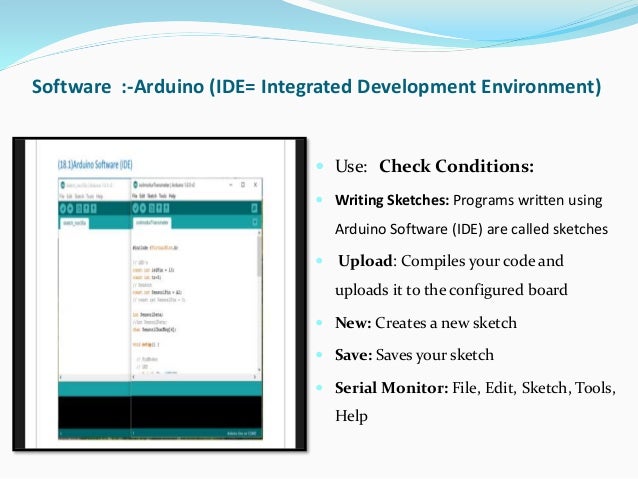Click New icon in background sketch window
The width and height of the screenshot is (638, 479).
(x=79, y=209)
